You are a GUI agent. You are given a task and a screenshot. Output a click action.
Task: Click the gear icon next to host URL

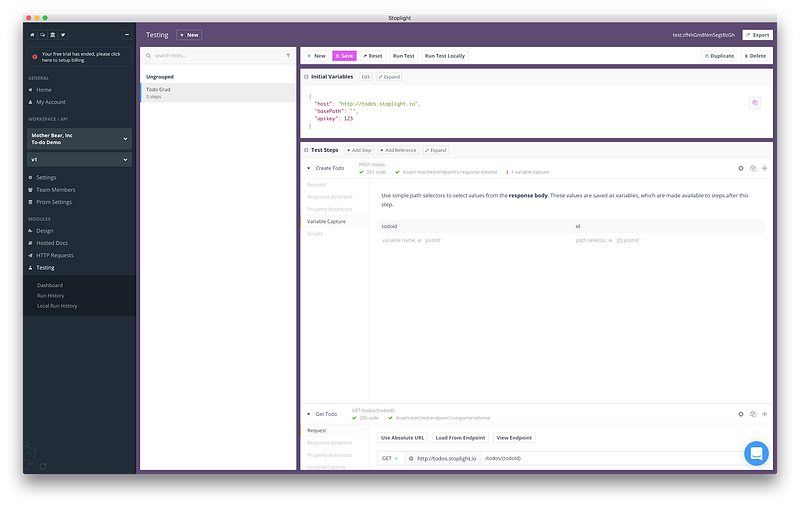[x=411, y=459]
